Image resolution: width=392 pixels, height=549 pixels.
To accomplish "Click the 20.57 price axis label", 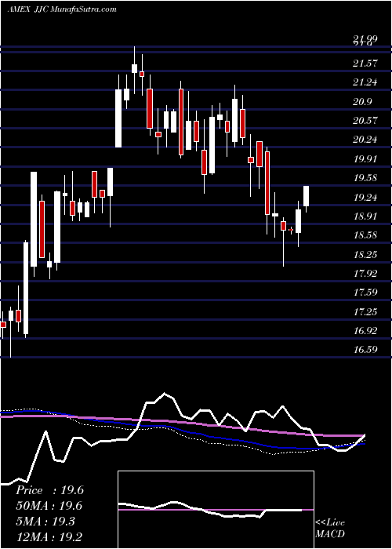I will [x=366, y=121].
